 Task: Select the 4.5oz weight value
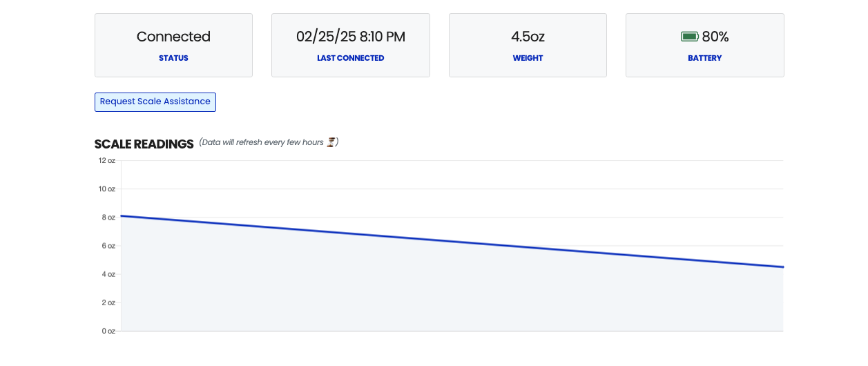pos(528,37)
